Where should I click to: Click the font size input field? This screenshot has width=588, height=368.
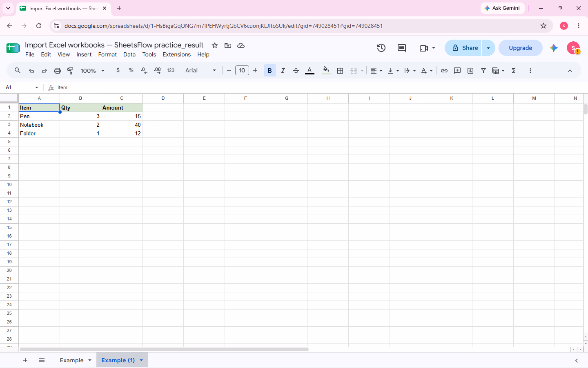242,70
